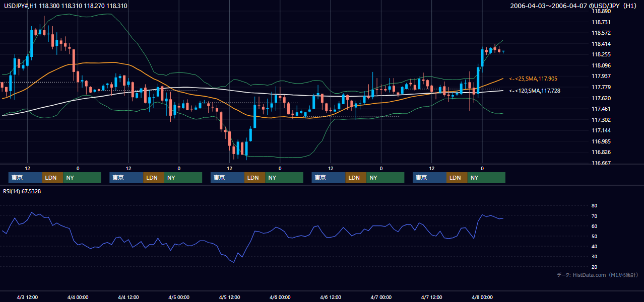The width and height of the screenshot is (644, 302).
Task: Click the 117.937 price axis label
Action: 601,76
